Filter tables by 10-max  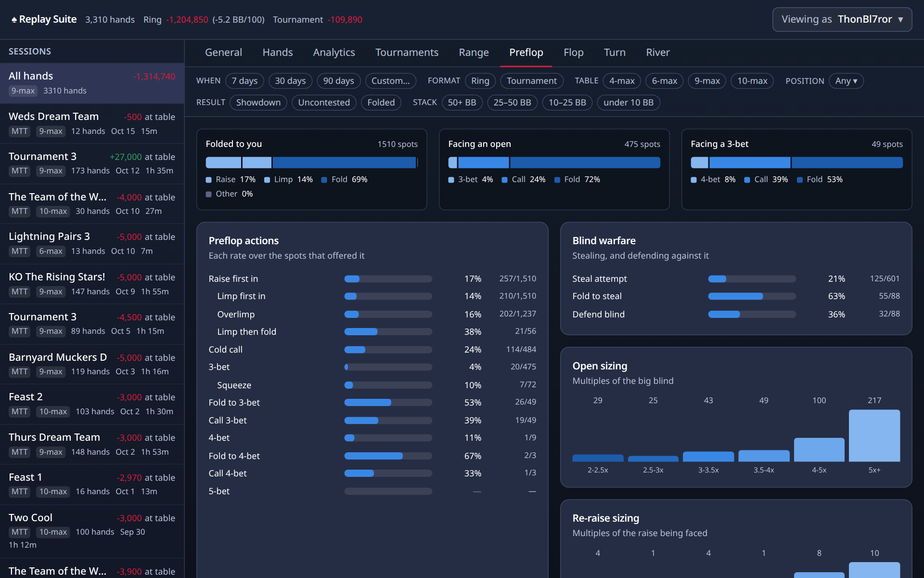click(752, 81)
